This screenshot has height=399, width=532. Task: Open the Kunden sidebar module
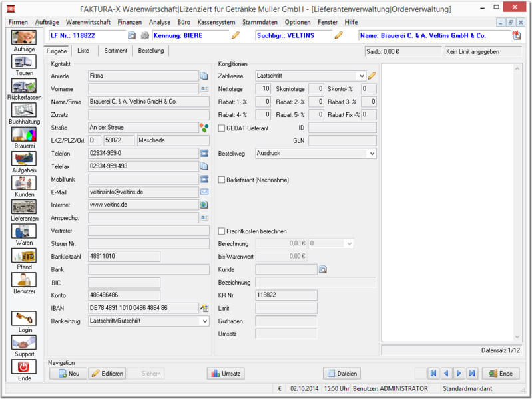click(24, 183)
